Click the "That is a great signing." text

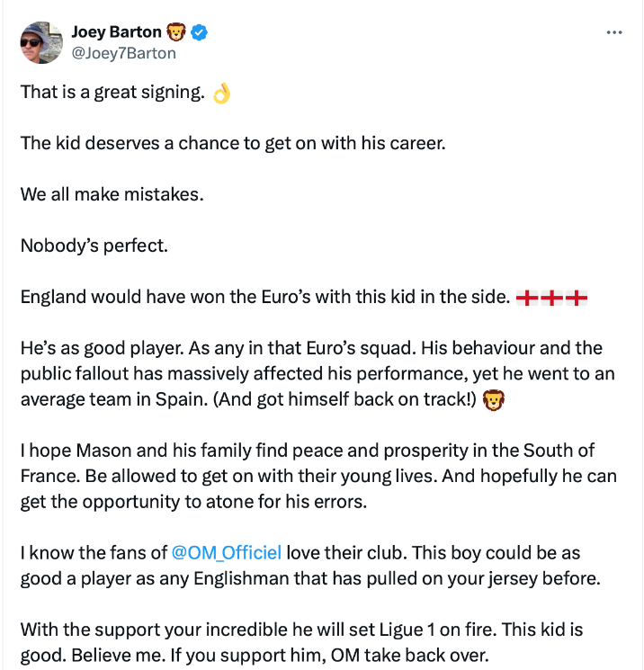pyautogui.click(x=112, y=93)
